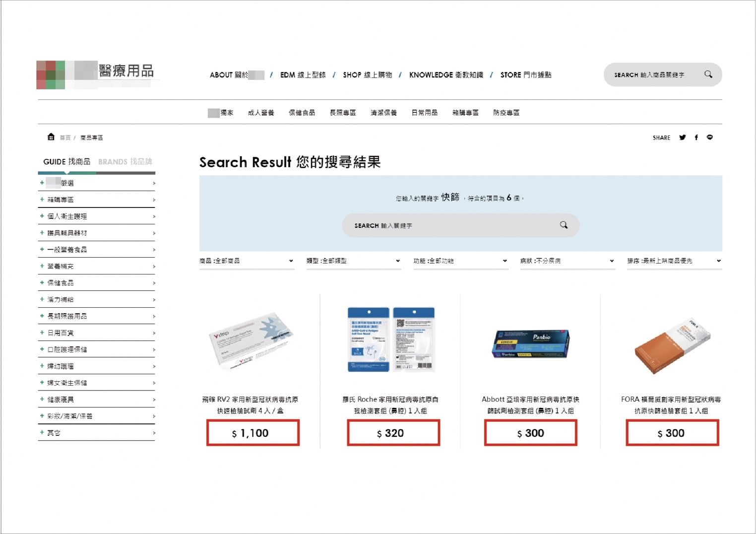Expand the 保健食品 sidebar category
Screen dimensions: 756x534
[x=97, y=283]
